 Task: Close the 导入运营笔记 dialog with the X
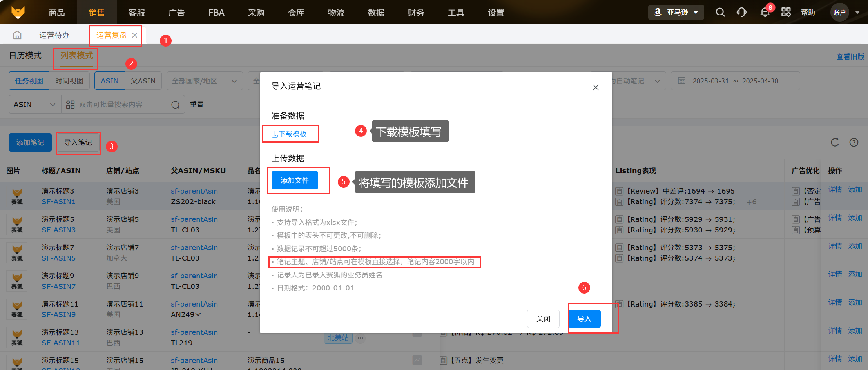(x=596, y=87)
